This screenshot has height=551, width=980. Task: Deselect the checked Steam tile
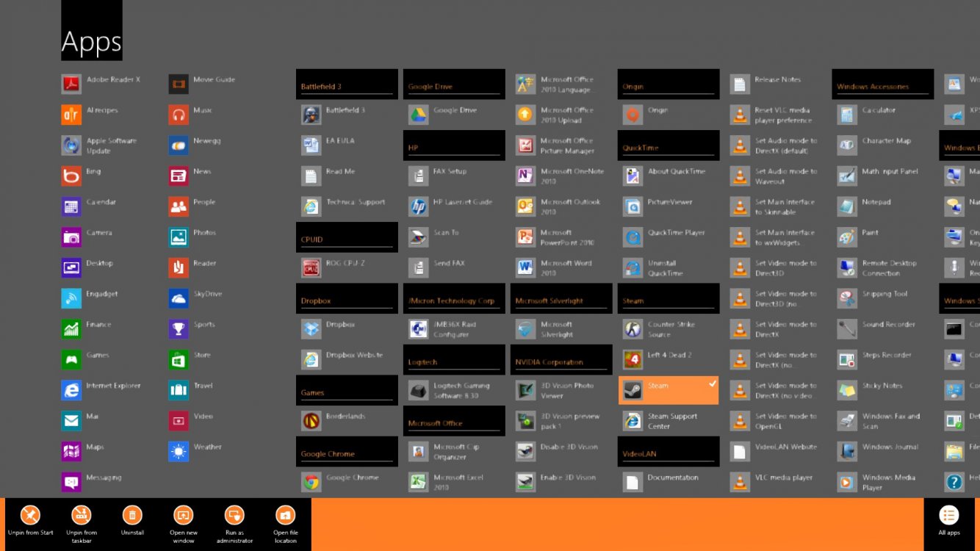pyautogui.click(x=669, y=390)
